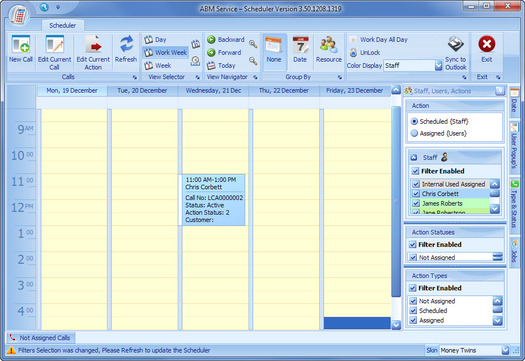
Task: Expand View Selector group launcher
Action: tap(198, 77)
